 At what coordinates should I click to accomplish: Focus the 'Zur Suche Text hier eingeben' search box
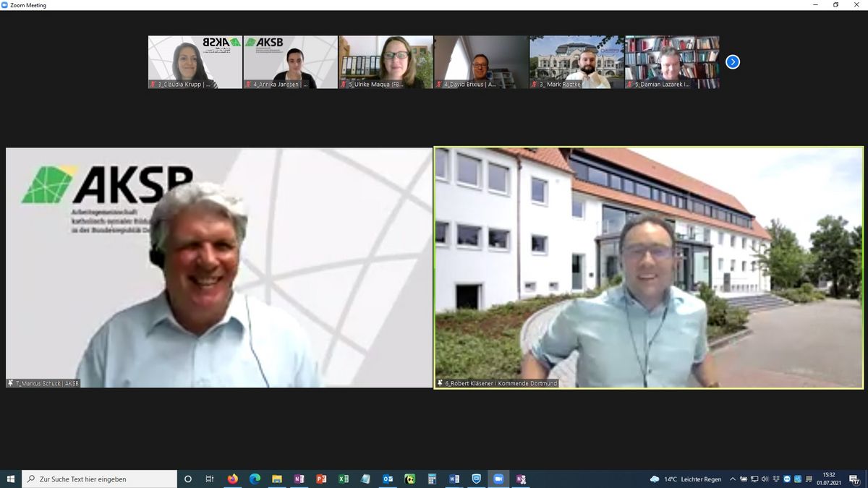pyautogui.click(x=99, y=479)
